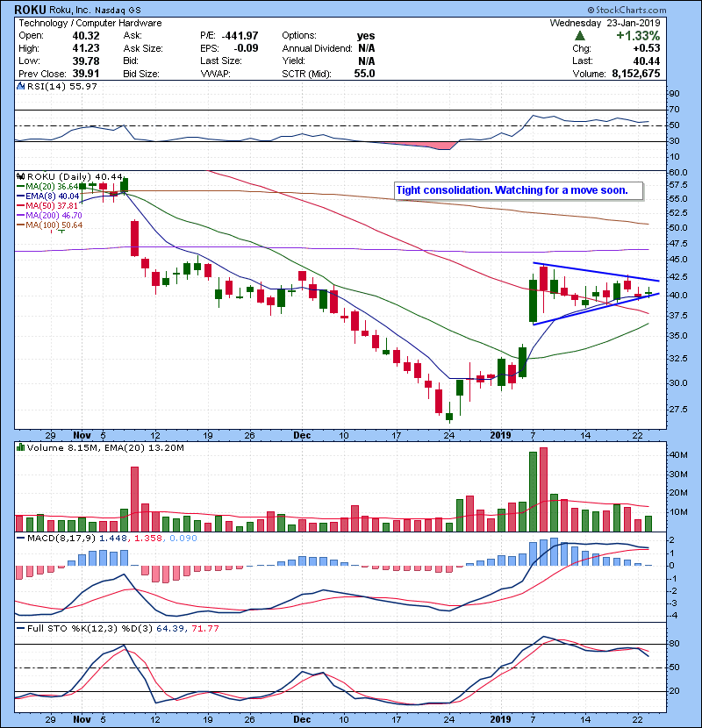Screen dimensions: 702x728
Task: Click the Volume 8.15M, EMA(20) 13.20M label
Action: pos(105,447)
